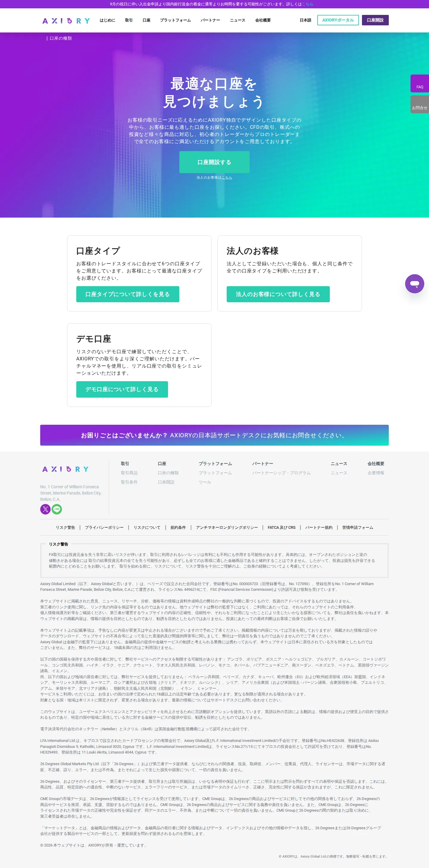The height and width of the screenshot is (868, 429).
Task: Open 企業情報 footer link
Action: click(376, 473)
